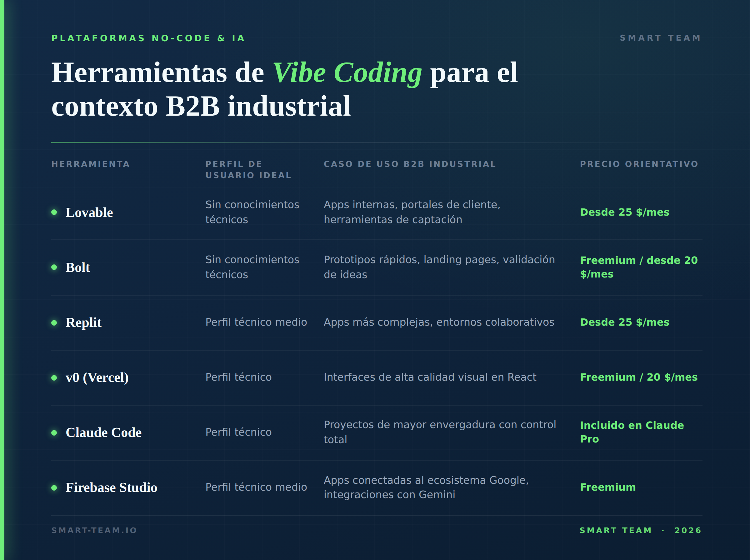Select the Claude Code tool name

click(x=103, y=432)
